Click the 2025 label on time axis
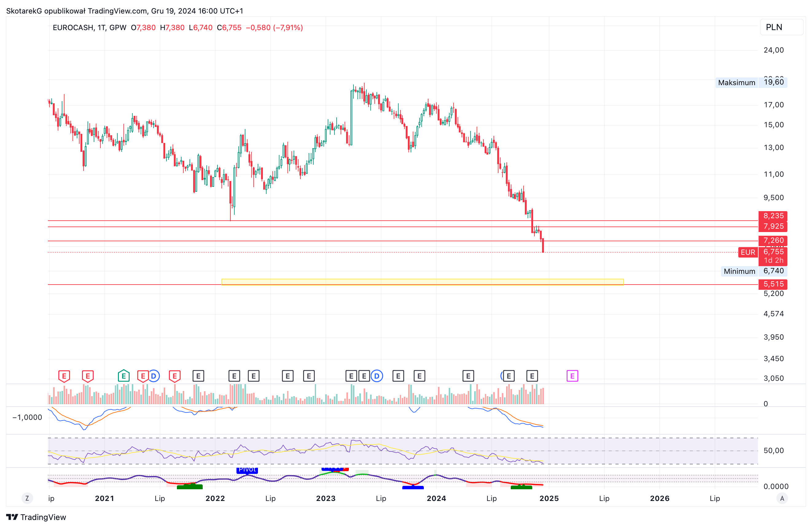The image size is (812, 528). tap(549, 498)
